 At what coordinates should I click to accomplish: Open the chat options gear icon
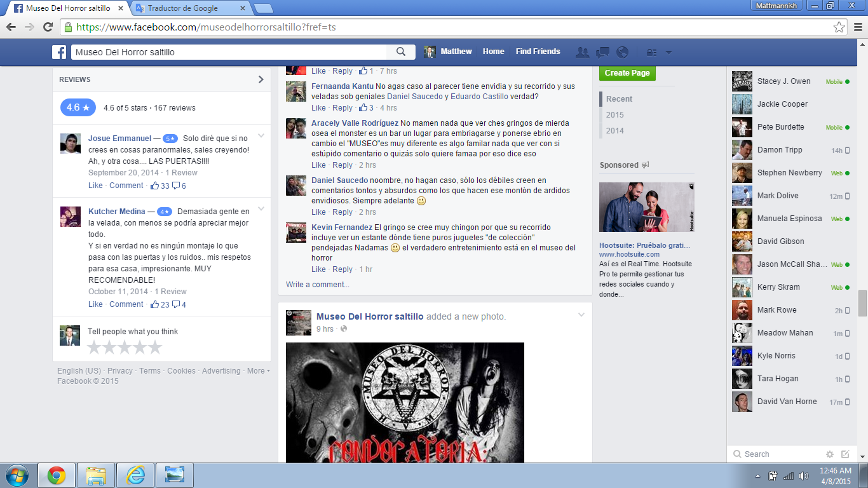point(829,454)
